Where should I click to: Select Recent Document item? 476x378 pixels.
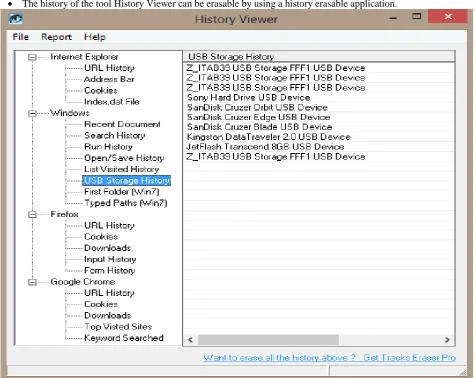pyautogui.click(x=122, y=124)
